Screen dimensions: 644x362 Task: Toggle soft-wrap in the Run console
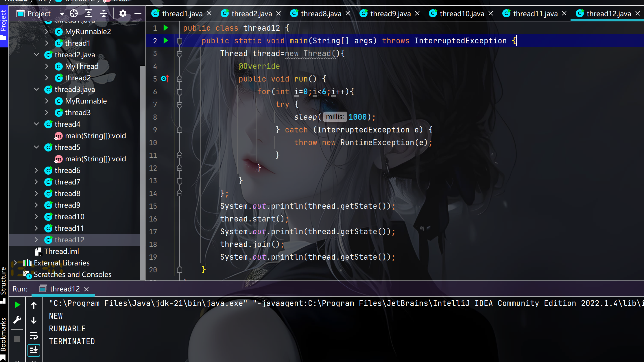(34, 336)
